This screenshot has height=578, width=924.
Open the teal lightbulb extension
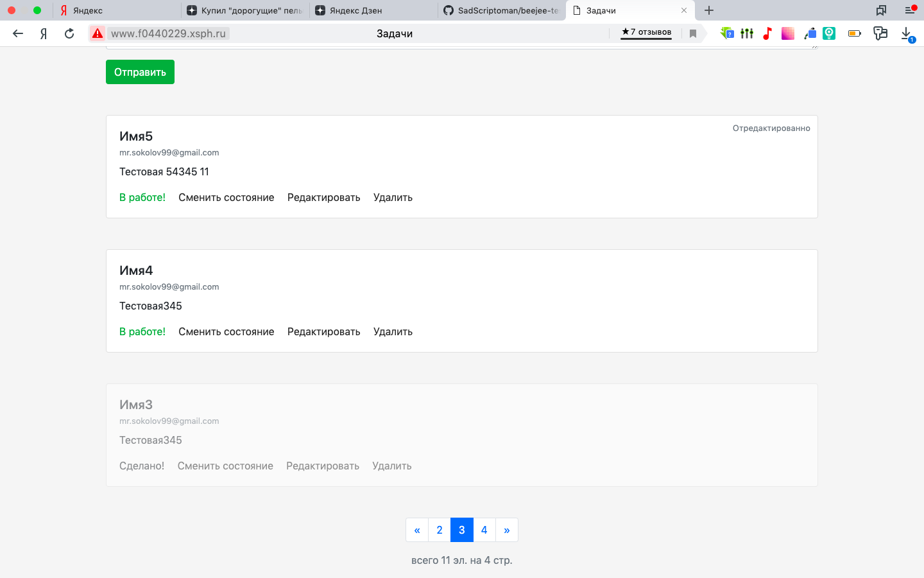(829, 33)
